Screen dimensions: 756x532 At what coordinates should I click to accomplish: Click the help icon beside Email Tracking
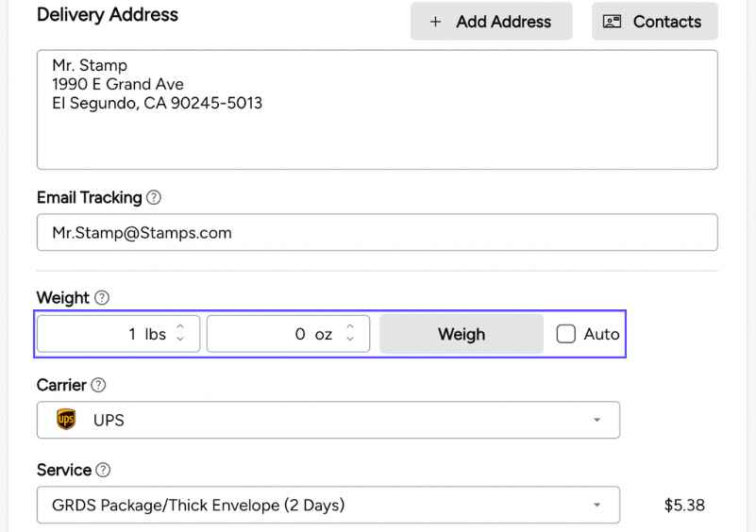click(x=154, y=198)
